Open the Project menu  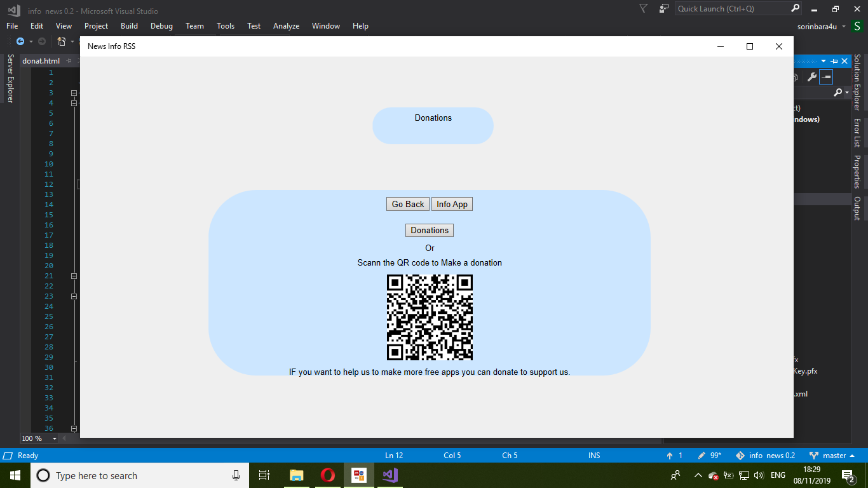tap(97, 26)
